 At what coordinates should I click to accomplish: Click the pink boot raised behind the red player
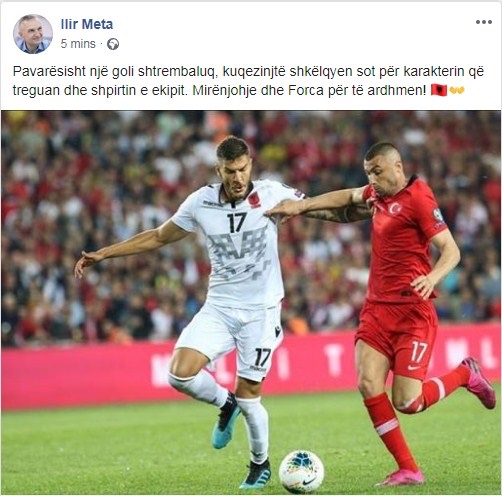(479, 382)
